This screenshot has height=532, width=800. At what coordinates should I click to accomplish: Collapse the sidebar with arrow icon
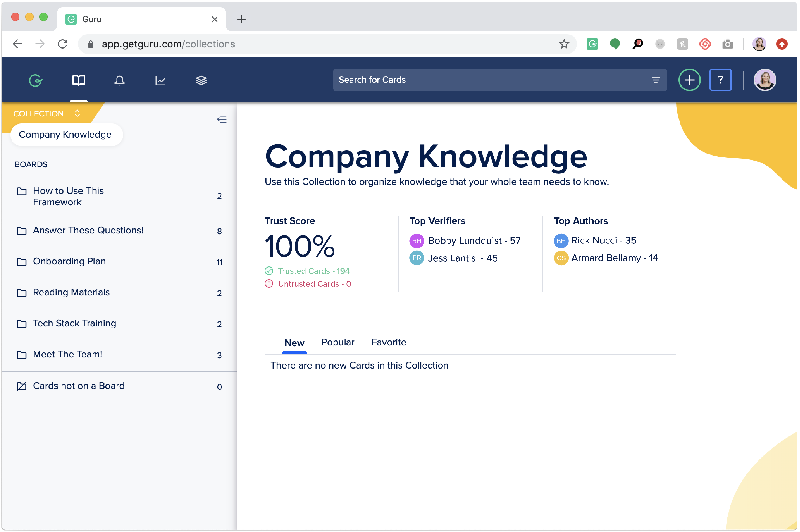point(222,120)
